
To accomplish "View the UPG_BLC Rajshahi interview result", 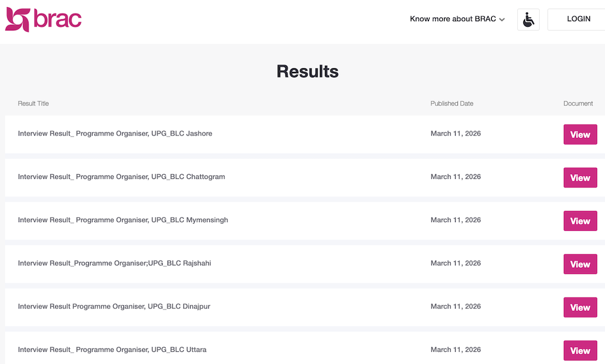I will 580,264.
